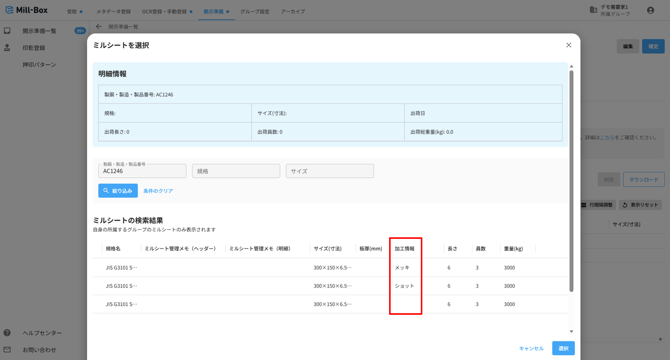Click the お問い合わせ mail icon
Viewport: 670px width, 360px height.
[x=7, y=349]
